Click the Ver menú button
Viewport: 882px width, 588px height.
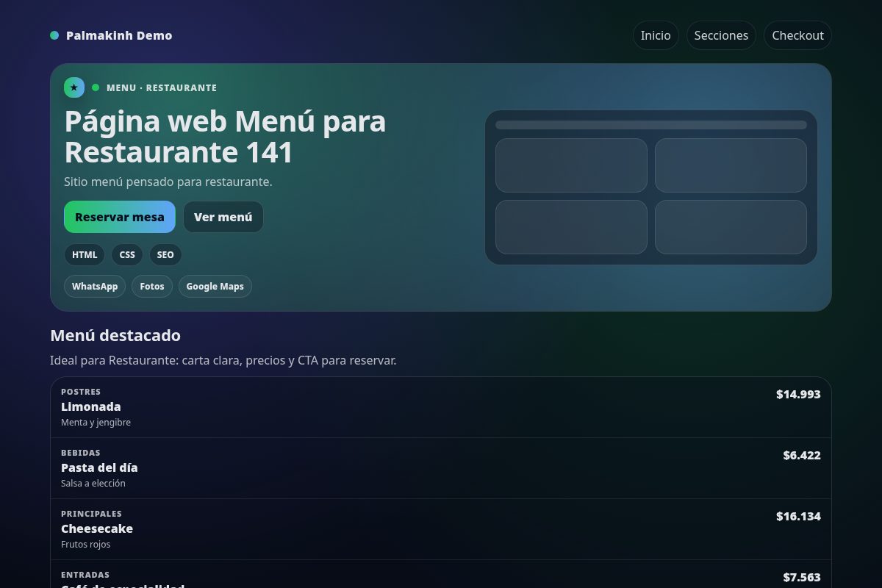223,217
